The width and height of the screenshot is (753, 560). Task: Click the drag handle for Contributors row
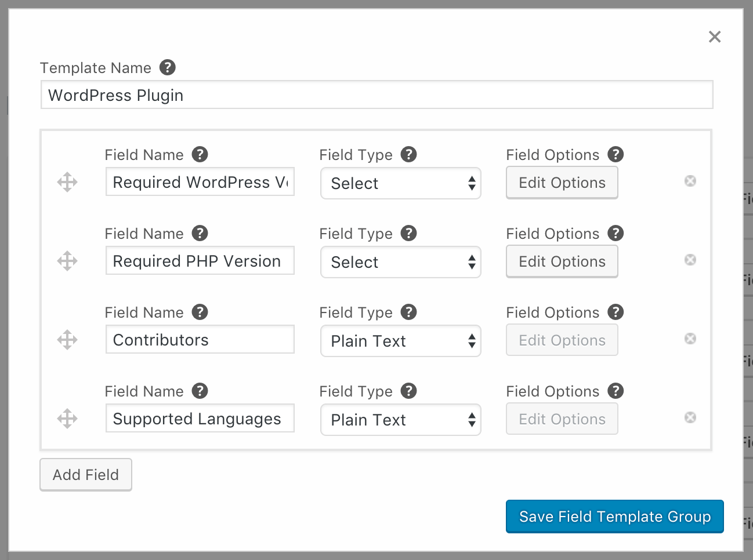click(67, 340)
